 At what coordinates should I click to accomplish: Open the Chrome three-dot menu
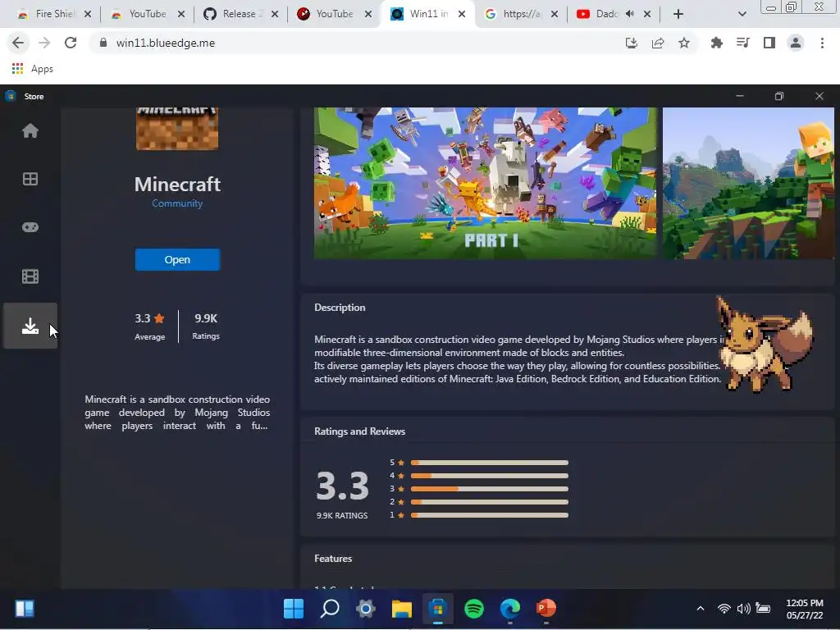(x=822, y=43)
